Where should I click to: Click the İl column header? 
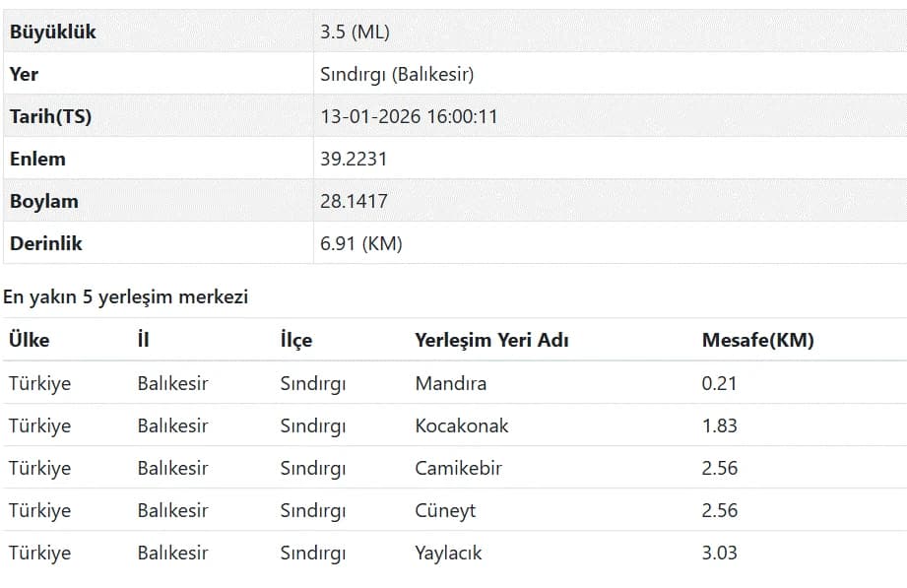pyautogui.click(x=143, y=340)
